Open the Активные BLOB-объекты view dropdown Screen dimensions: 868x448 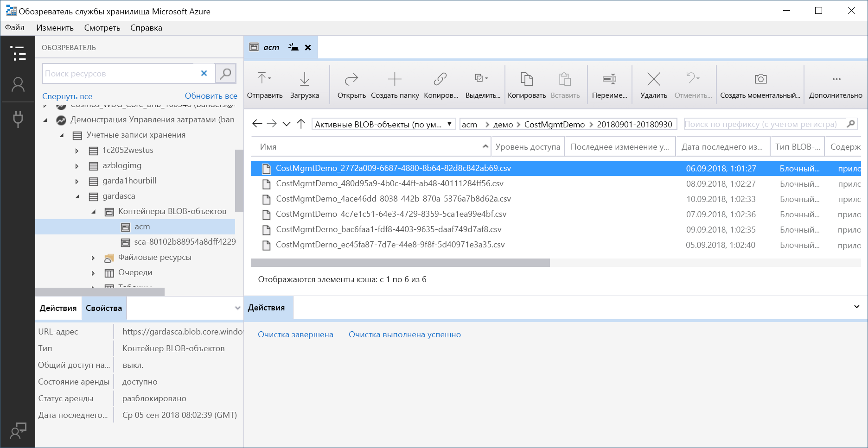click(x=383, y=124)
